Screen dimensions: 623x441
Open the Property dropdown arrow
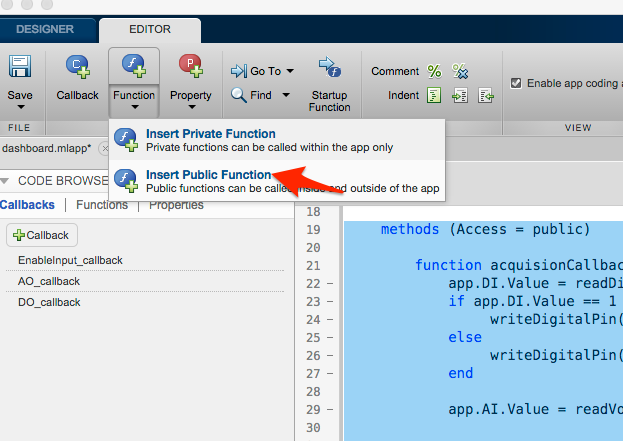coord(192,107)
